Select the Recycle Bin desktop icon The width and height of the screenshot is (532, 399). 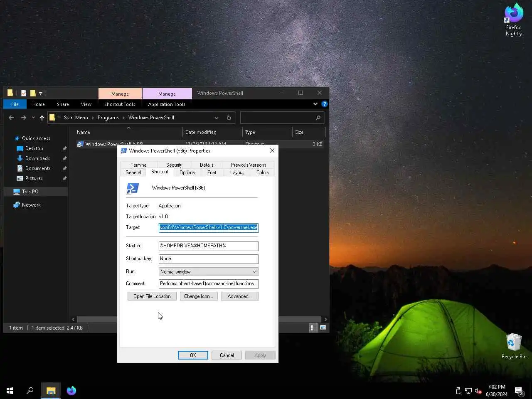[x=514, y=346]
